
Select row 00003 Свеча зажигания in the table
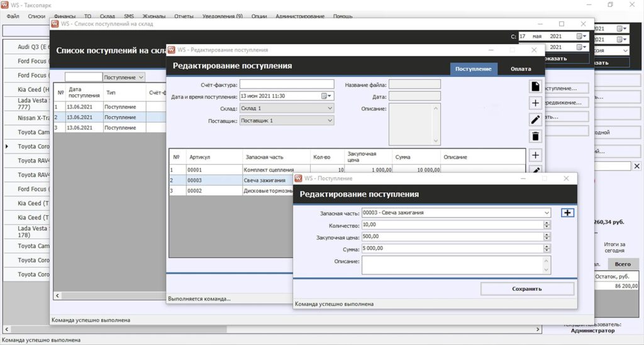click(231, 180)
